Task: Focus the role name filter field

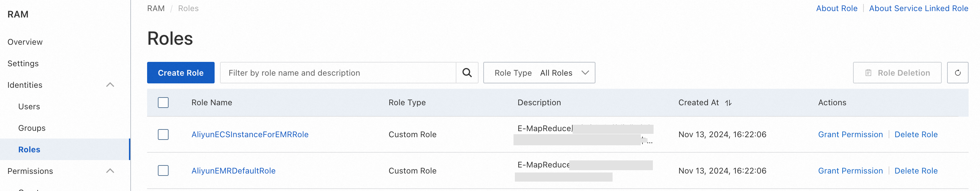Action: (338, 73)
